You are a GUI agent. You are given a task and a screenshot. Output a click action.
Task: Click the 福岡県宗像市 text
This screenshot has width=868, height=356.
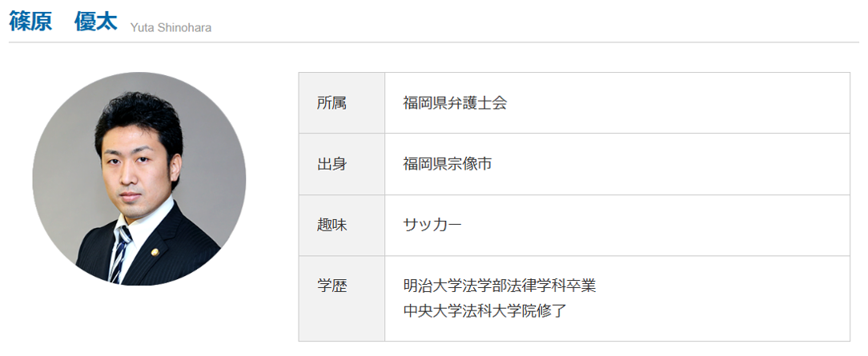pos(448,164)
